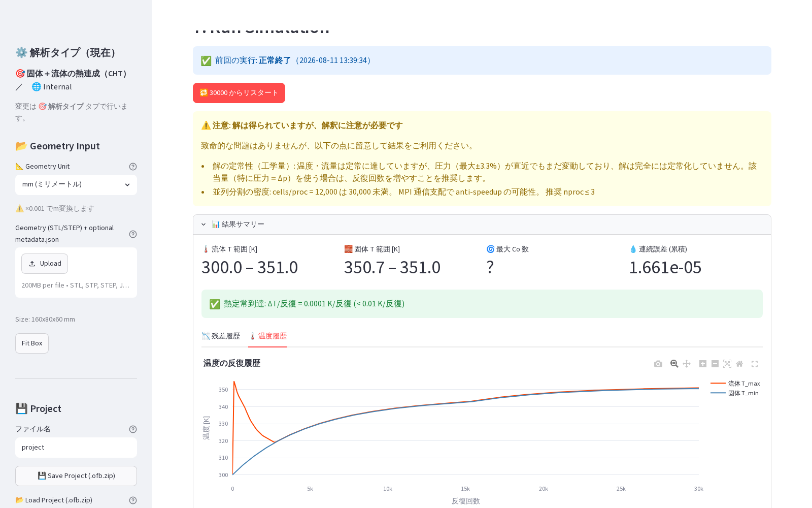The image size is (812, 508).
Task: Collapse the 結果サマリー expander
Action: (482, 225)
